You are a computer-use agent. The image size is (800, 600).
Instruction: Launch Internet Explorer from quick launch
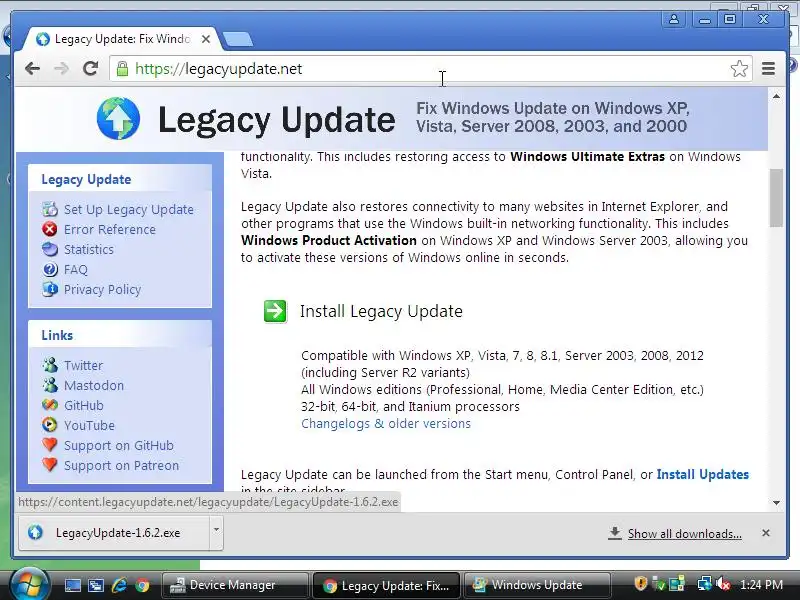click(119, 585)
